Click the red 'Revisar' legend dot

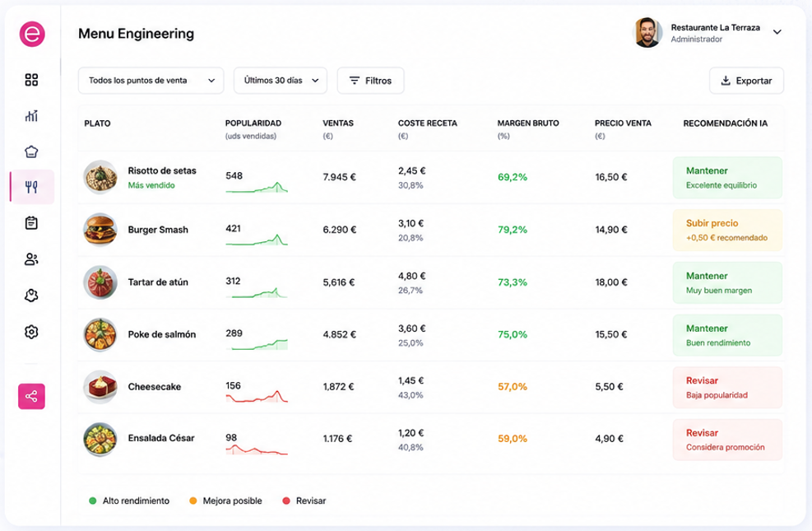pos(285,501)
